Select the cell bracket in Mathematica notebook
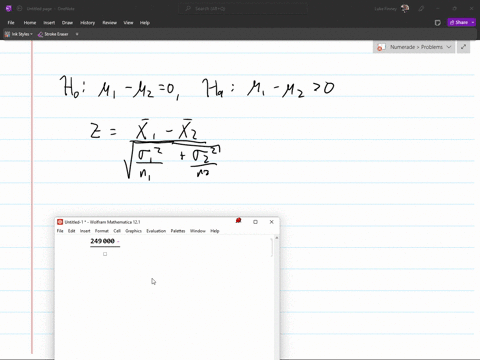480x360 pixels. [272, 247]
